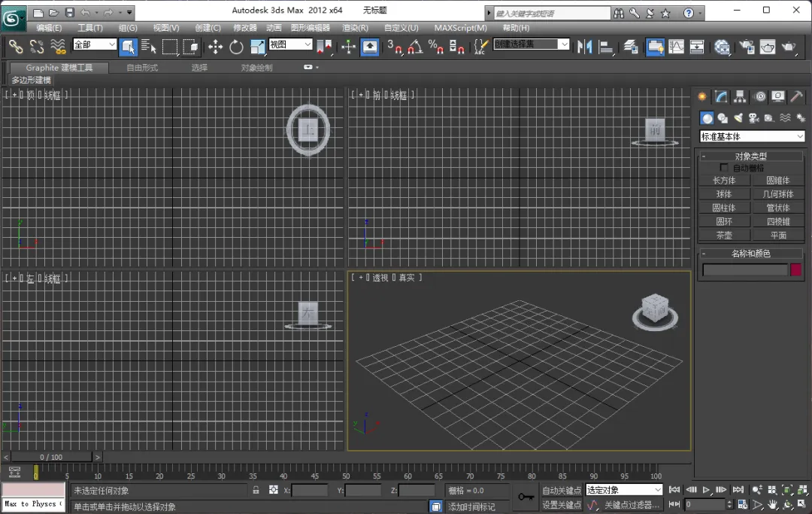Open the Modify panel tab icon
812x514 pixels.
[721, 97]
